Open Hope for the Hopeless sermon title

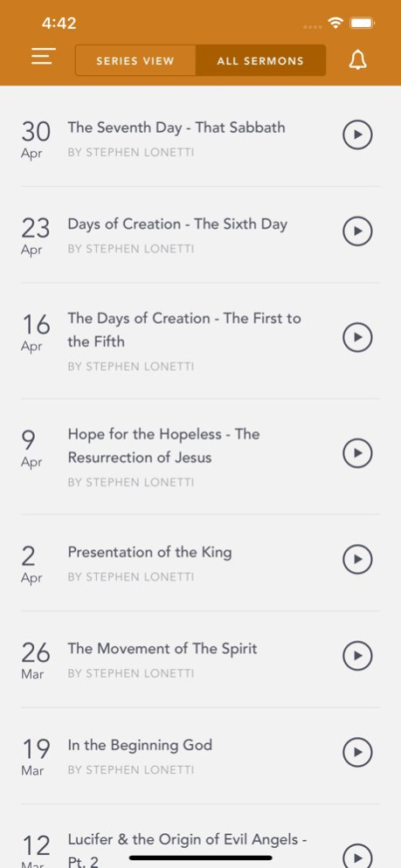coord(164,445)
